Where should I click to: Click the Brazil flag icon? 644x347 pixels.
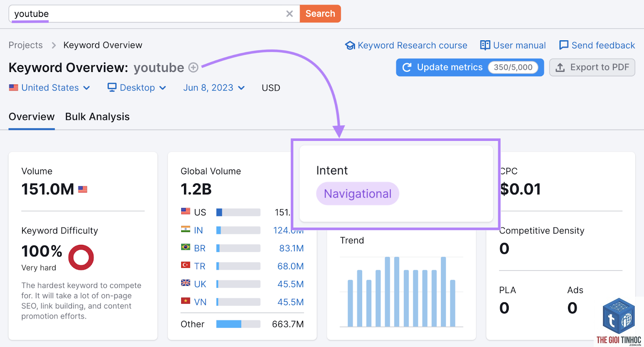(x=186, y=247)
